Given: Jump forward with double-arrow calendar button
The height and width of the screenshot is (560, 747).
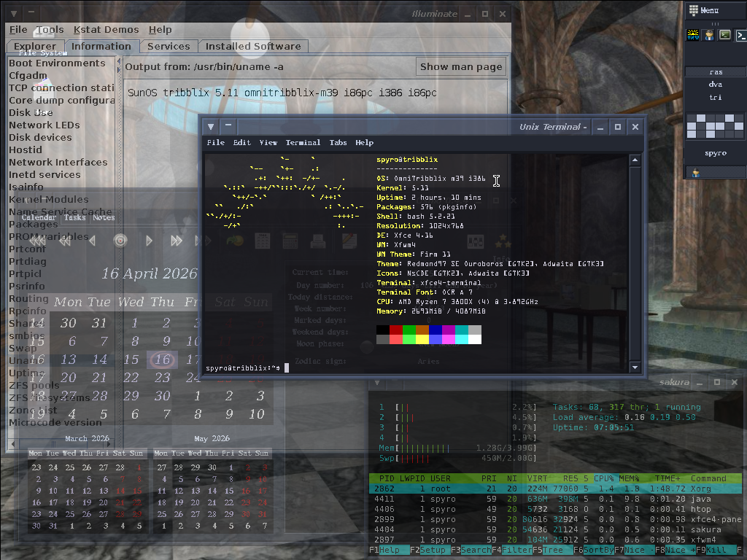Looking at the screenshot, I should 177,241.
